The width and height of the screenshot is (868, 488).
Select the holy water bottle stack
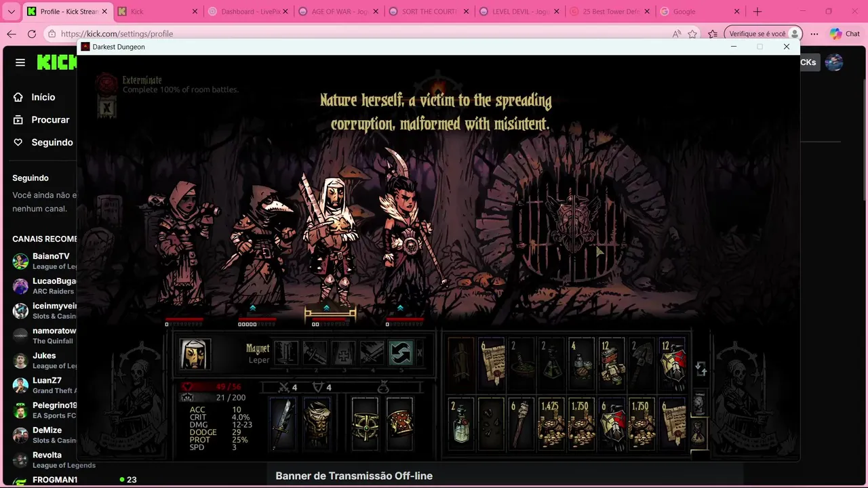click(461, 424)
